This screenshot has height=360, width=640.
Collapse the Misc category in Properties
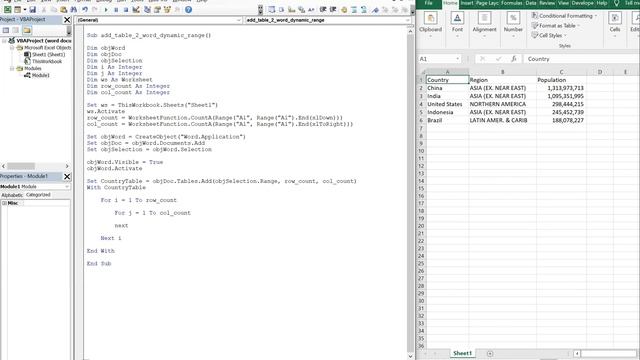pos(4,203)
